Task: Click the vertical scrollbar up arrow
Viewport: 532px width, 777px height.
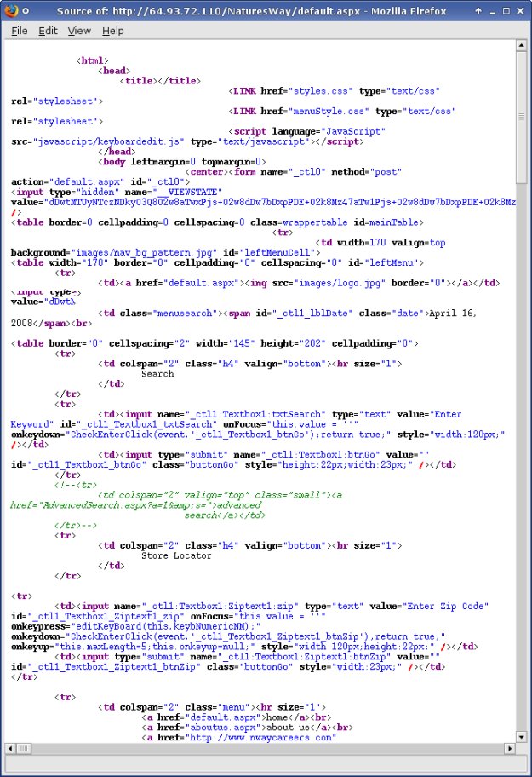Action: pos(521,46)
